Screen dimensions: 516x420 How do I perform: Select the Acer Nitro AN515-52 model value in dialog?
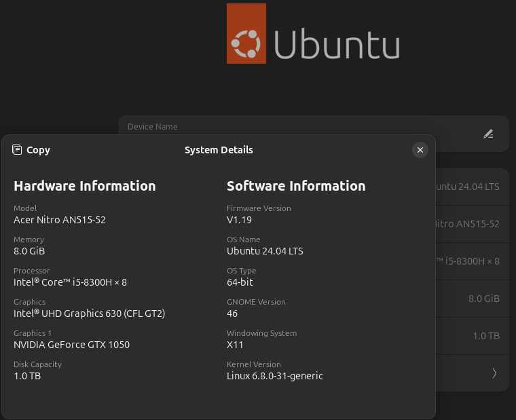click(60, 220)
